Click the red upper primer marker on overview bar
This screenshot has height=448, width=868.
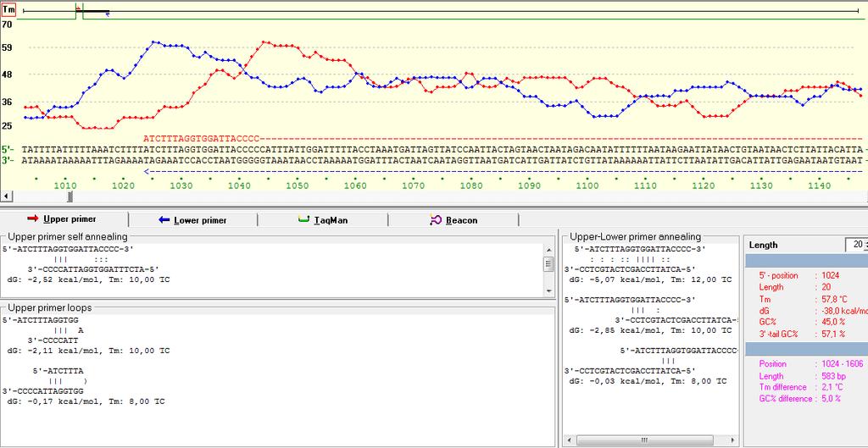[78, 8]
